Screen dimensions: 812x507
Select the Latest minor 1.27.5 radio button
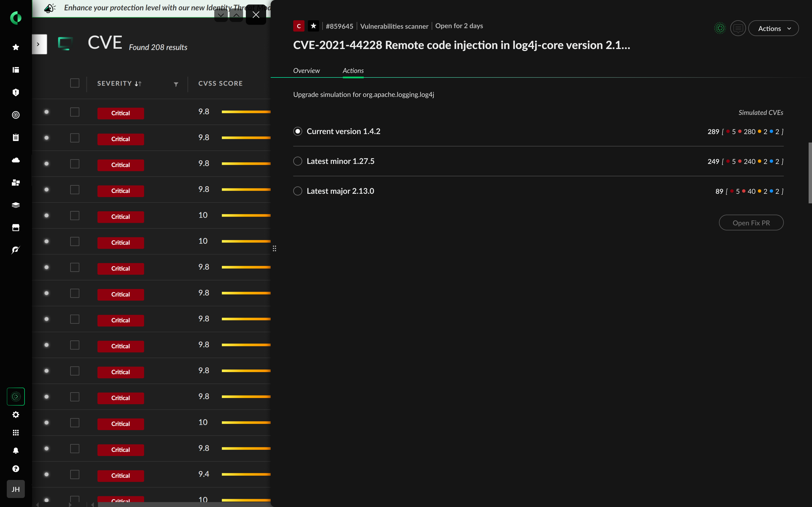[298, 161]
